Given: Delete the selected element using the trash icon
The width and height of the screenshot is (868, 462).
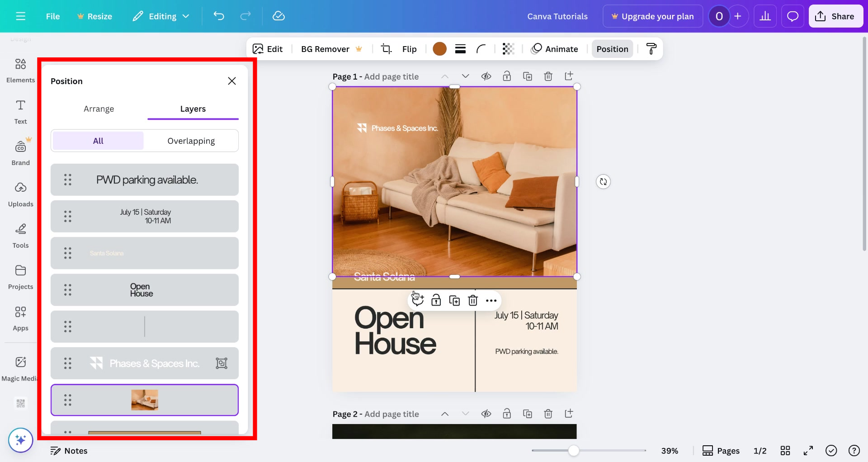Looking at the screenshot, I should point(473,300).
